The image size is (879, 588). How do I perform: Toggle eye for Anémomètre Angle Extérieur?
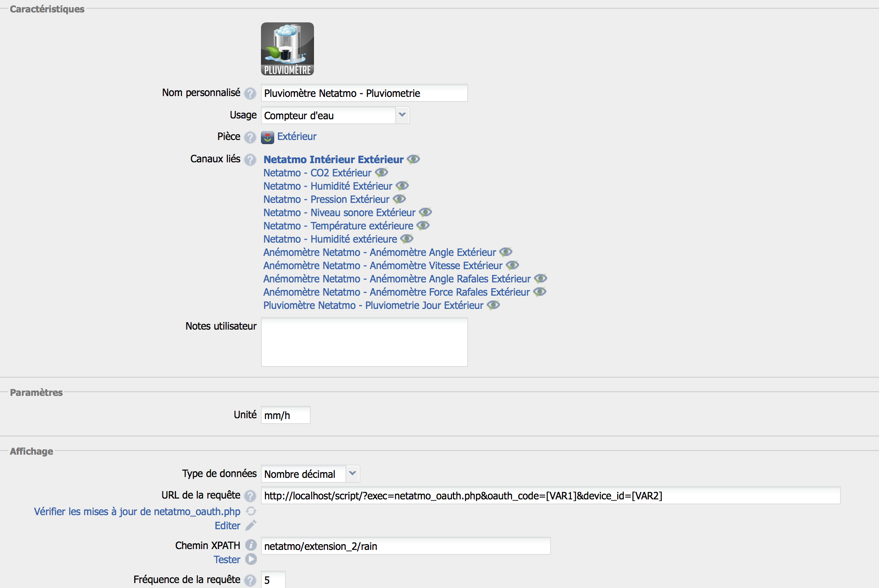tap(506, 252)
